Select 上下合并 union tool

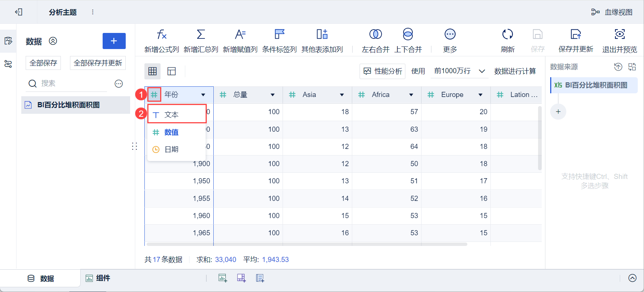pos(408,41)
